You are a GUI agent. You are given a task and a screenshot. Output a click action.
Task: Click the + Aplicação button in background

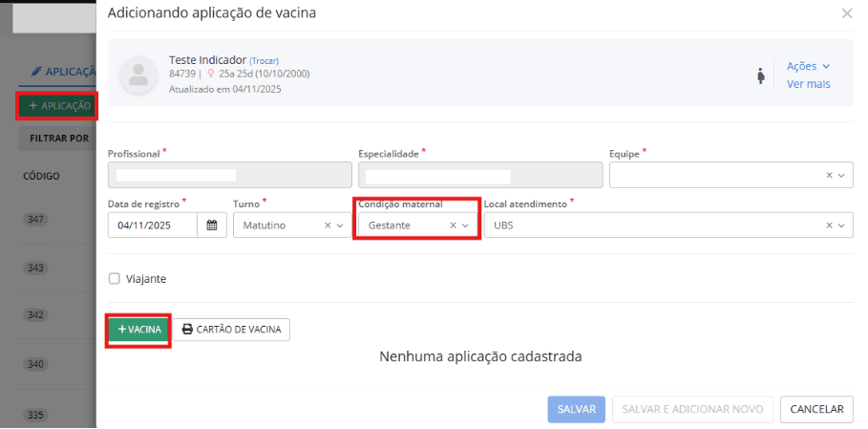tap(57, 106)
